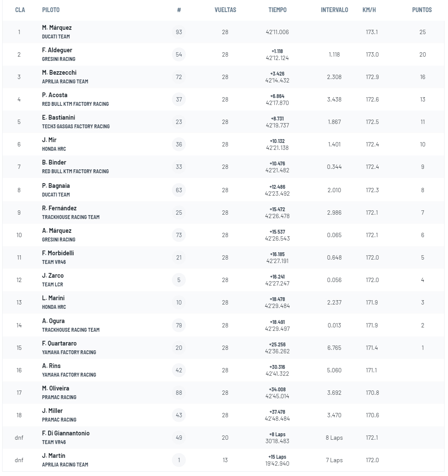The image size is (448, 476).
Task: Select J. Miller row name
Action: 52,411
